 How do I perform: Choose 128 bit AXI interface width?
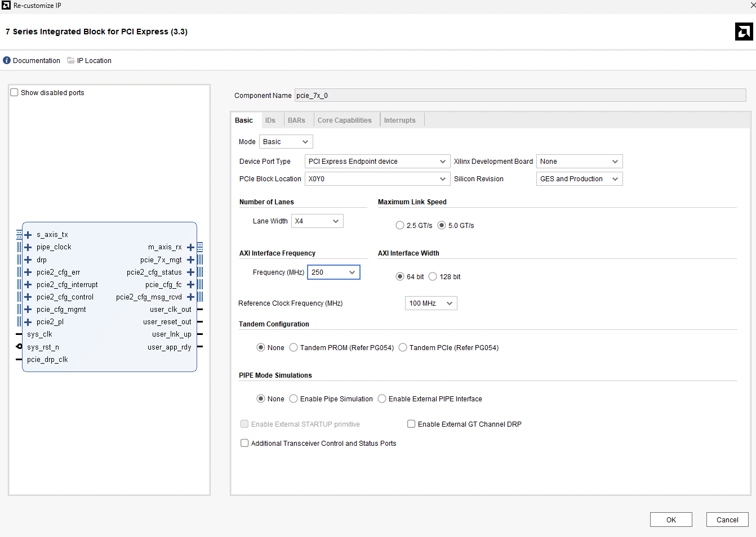tap(433, 276)
